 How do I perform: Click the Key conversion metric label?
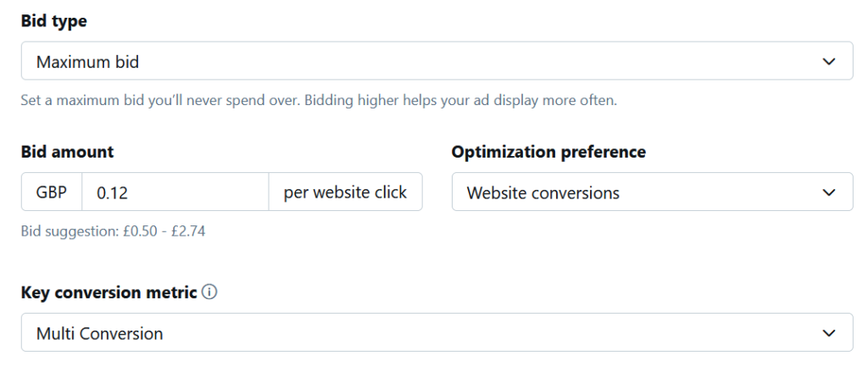point(109,292)
